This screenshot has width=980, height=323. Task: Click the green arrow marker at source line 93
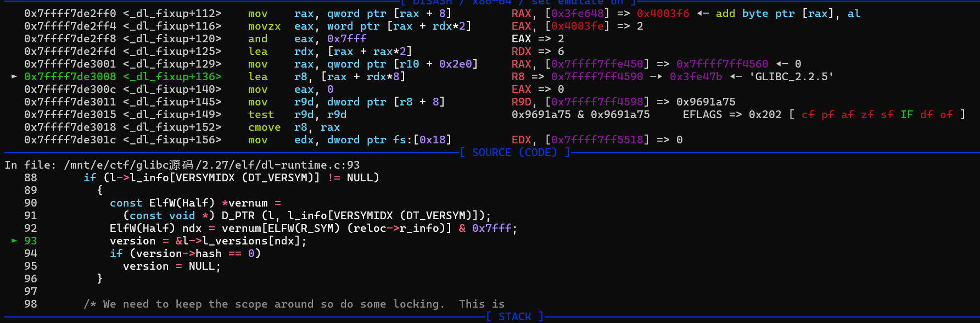click(x=14, y=241)
